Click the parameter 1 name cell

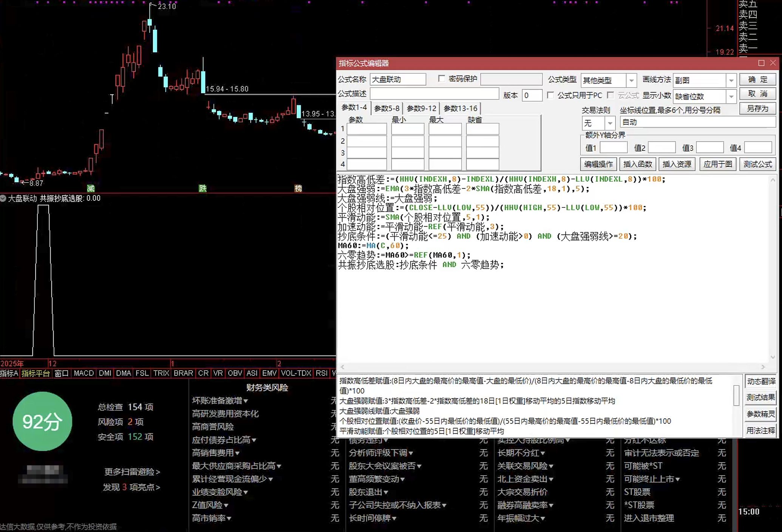[366, 129]
